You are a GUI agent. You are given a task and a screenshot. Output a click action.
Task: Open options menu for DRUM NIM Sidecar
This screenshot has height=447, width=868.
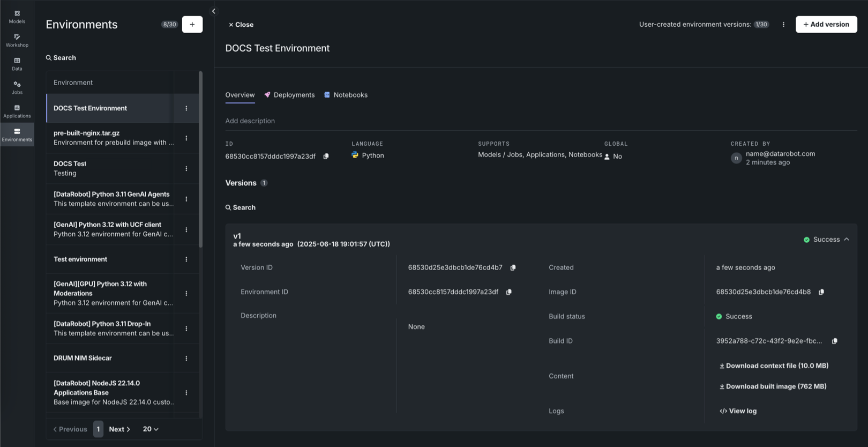point(186,359)
